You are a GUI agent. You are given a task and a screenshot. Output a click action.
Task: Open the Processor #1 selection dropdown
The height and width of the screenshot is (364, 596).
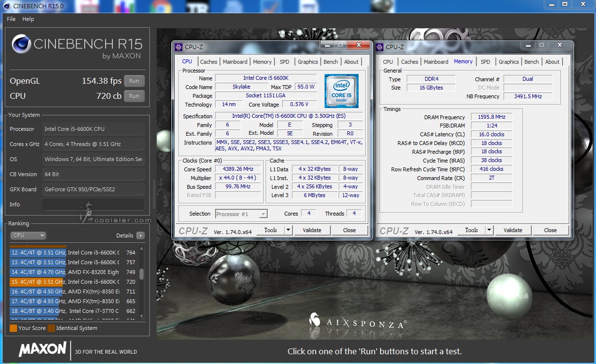click(241, 214)
